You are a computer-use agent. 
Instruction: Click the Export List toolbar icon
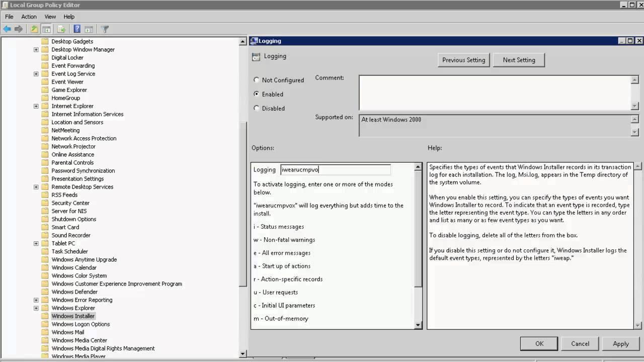pos(61,29)
